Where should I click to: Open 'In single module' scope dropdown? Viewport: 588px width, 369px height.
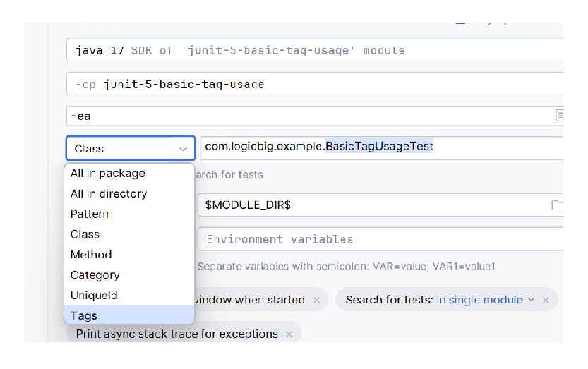point(485,300)
